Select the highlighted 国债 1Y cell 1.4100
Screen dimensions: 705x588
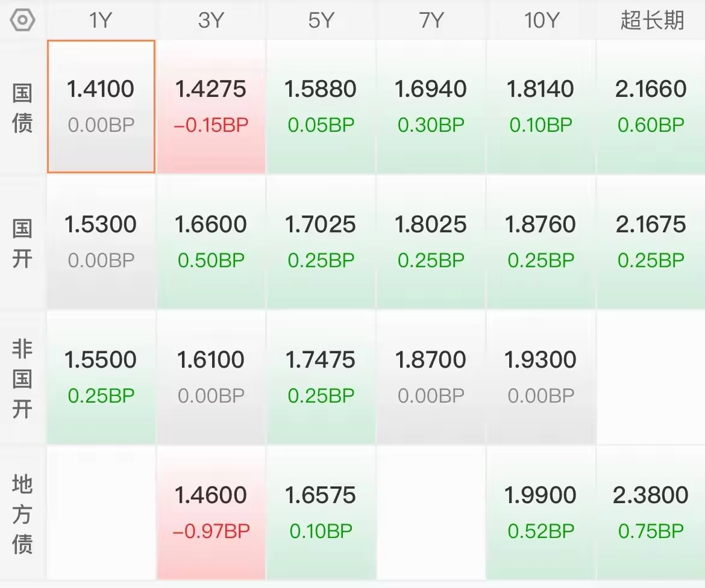[101, 107]
